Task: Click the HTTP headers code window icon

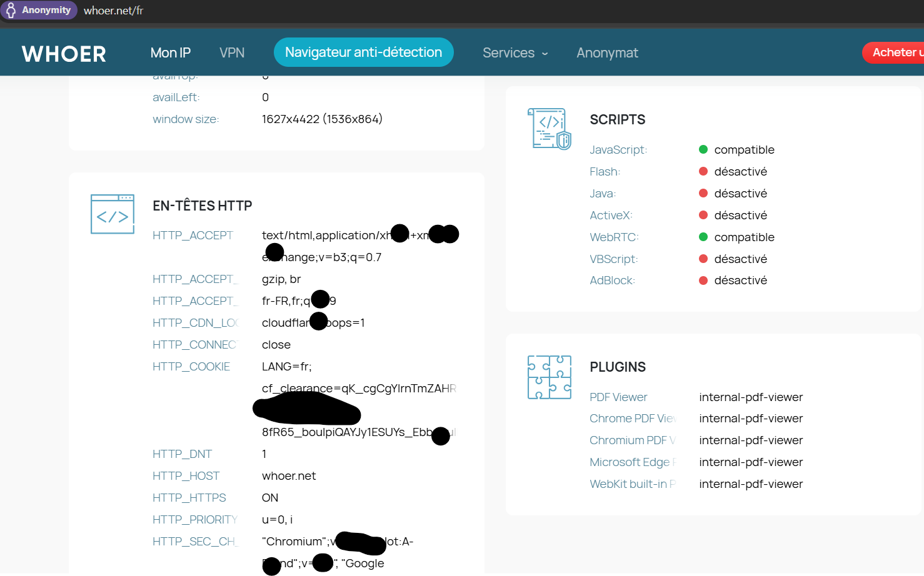Action: click(113, 214)
